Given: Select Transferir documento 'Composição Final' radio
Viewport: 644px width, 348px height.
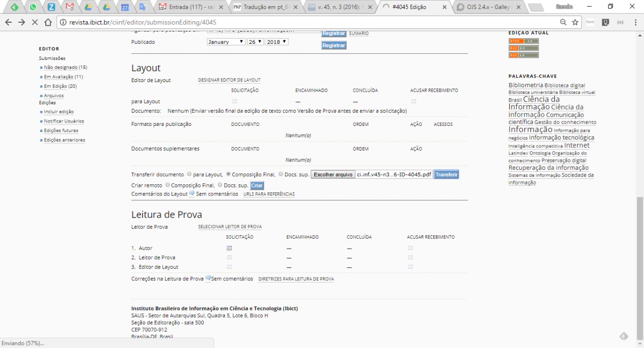Looking at the screenshot, I should pyautogui.click(x=228, y=174).
